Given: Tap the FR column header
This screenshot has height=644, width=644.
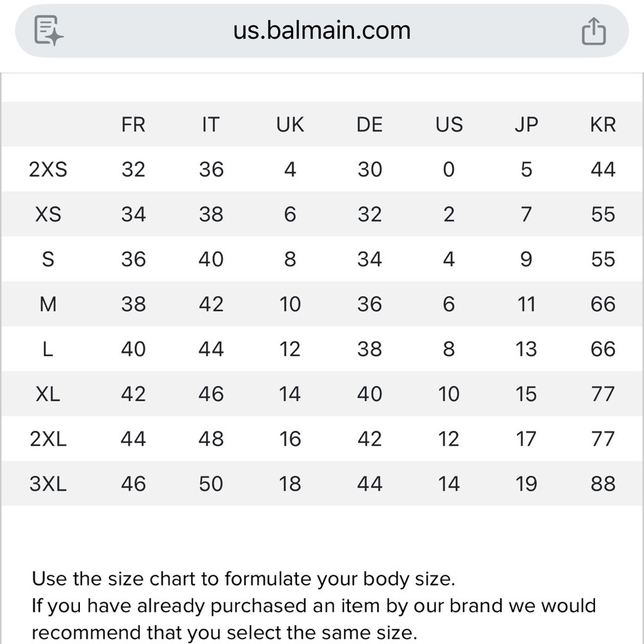Looking at the screenshot, I should coord(133,124).
